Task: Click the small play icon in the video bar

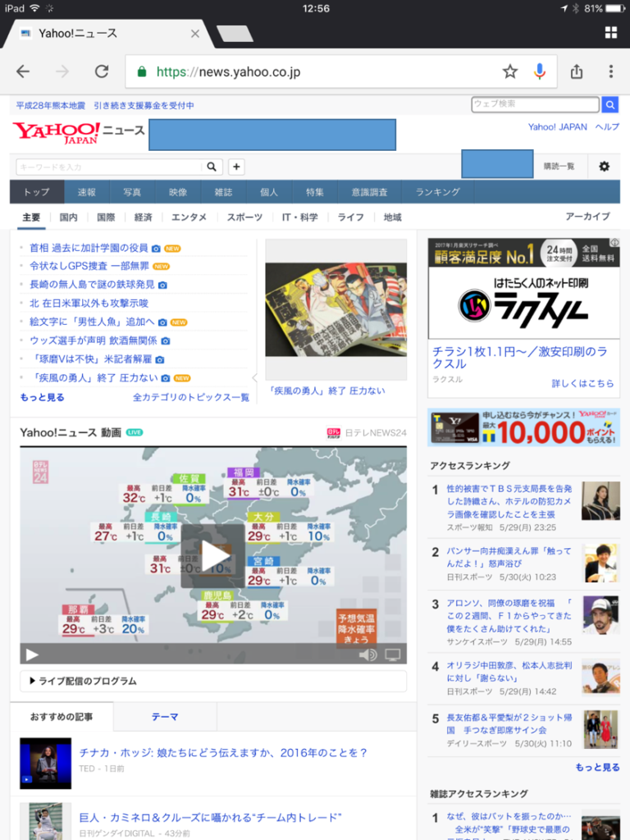Action: click(x=32, y=655)
